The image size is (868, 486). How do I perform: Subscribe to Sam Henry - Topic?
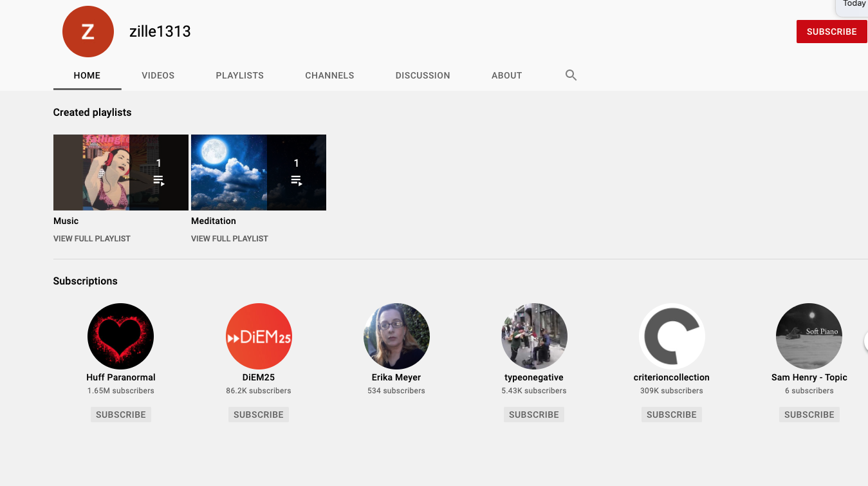pos(809,415)
